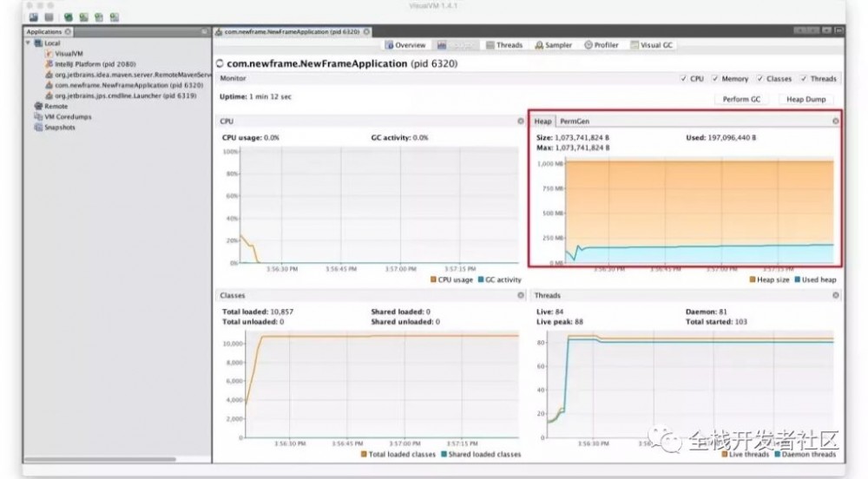Viewport: 868px width, 479px height.
Task: Close the Classes chart panel
Action: click(520, 295)
